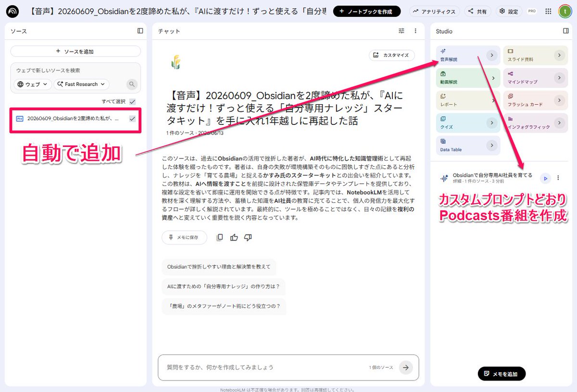Ask 'AIに渡すための「自分専用ナレッジ」の作り方は？'
The height and width of the screenshot is (392, 577).
(x=223, y=286)
